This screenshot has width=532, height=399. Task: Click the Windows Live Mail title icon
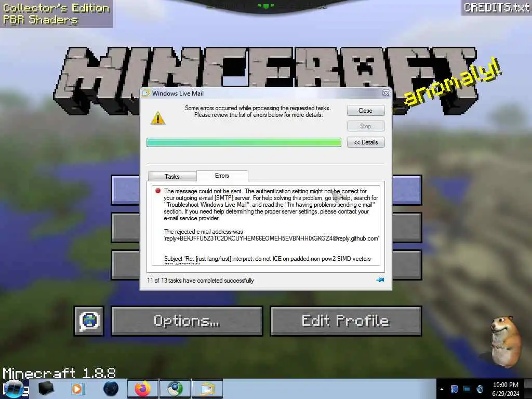pos(146,93)
